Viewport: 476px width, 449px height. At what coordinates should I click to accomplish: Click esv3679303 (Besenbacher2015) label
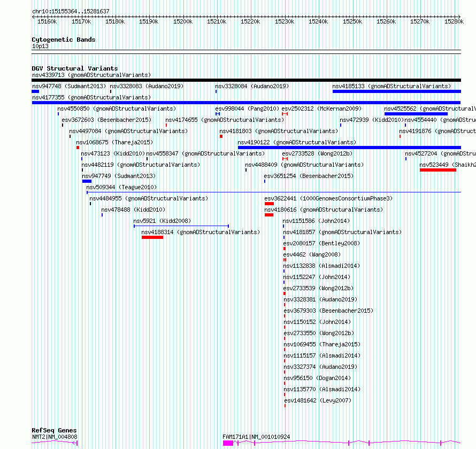[328, 311]
